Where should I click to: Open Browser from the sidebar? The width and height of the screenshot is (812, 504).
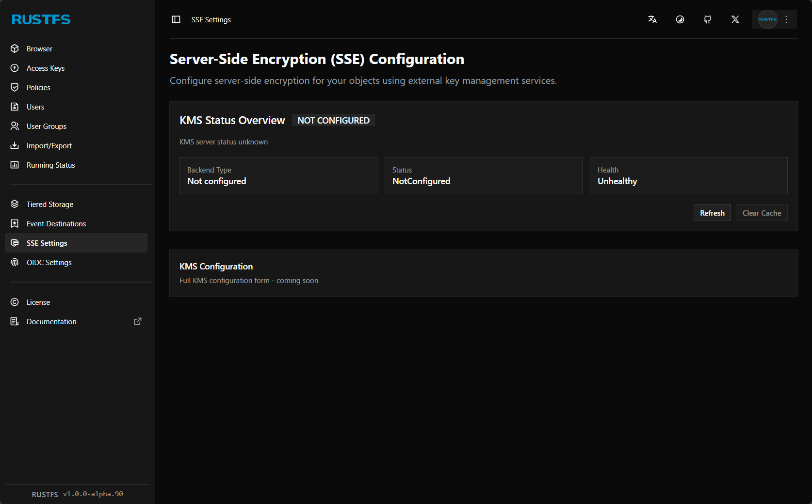39,49
